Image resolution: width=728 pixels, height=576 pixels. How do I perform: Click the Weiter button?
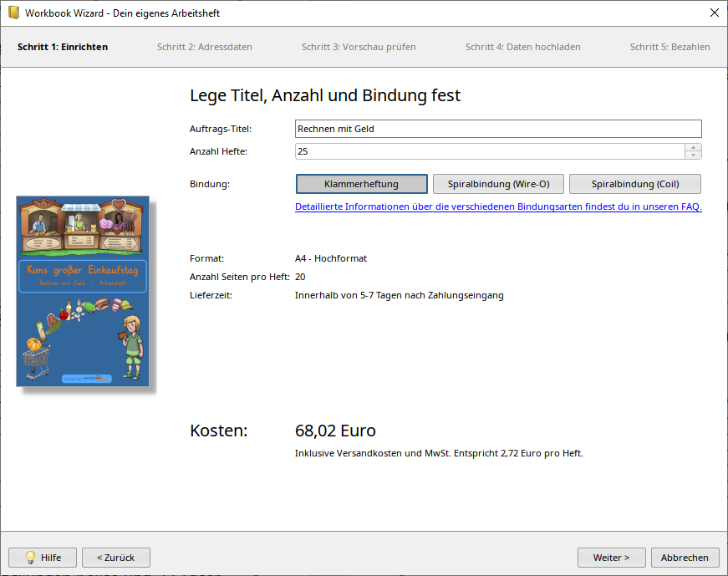(611, 558)
